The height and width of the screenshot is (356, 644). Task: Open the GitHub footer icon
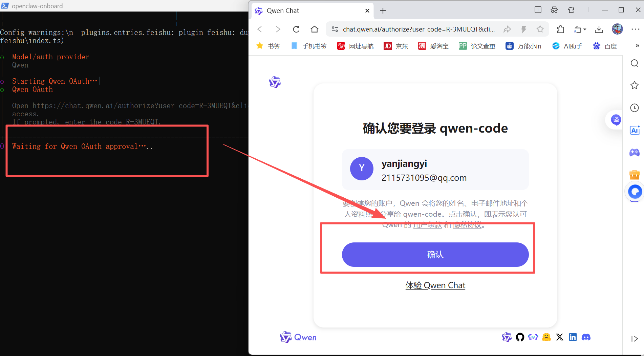pyautogui.click(x=520, y=337)
